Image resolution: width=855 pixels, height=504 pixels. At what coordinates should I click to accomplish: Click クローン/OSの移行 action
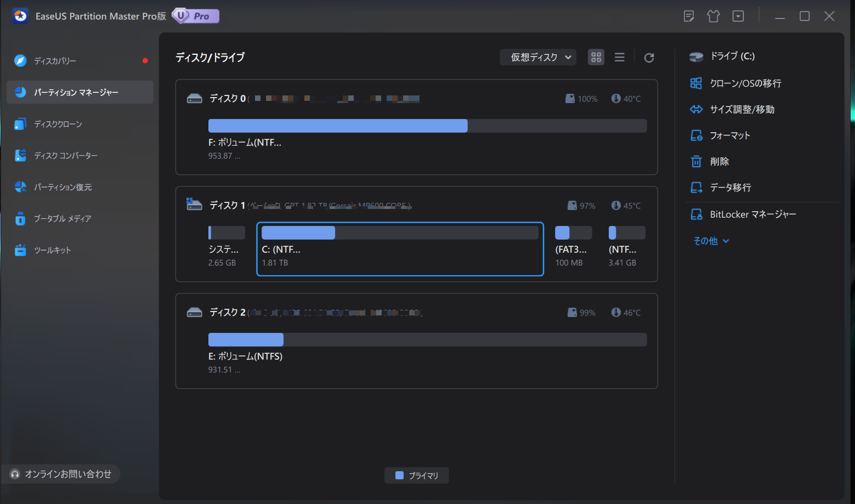click(x=745, y=83)
